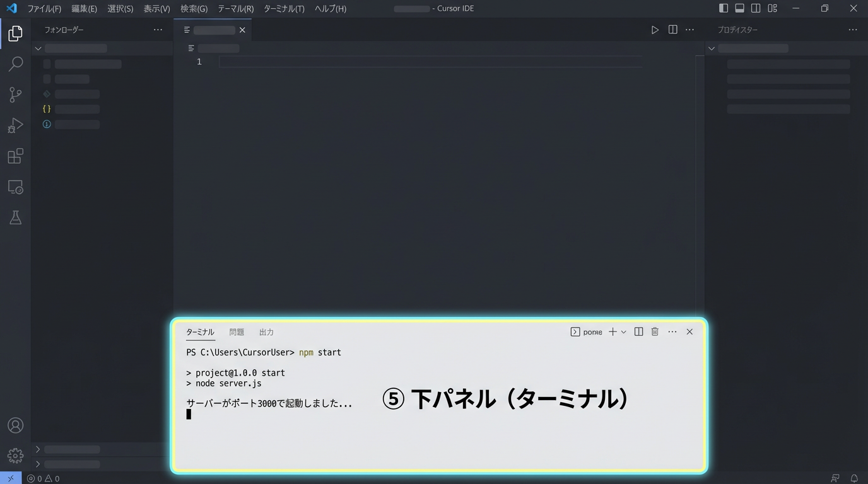Click the 出力 panel tab
The image size is (868, 484).
click(x=266, y=331)
